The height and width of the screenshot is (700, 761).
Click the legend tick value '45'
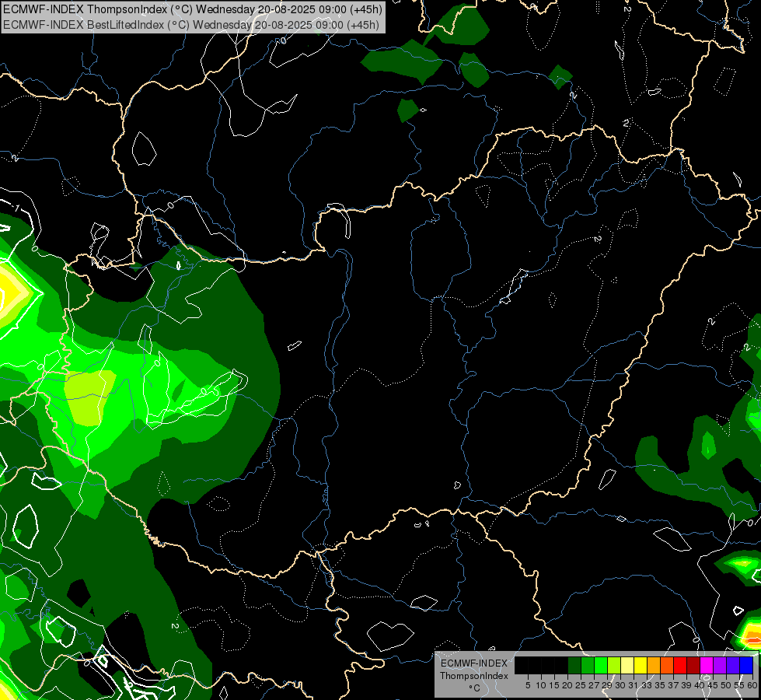pyautogui.click(x=713, y=685)
